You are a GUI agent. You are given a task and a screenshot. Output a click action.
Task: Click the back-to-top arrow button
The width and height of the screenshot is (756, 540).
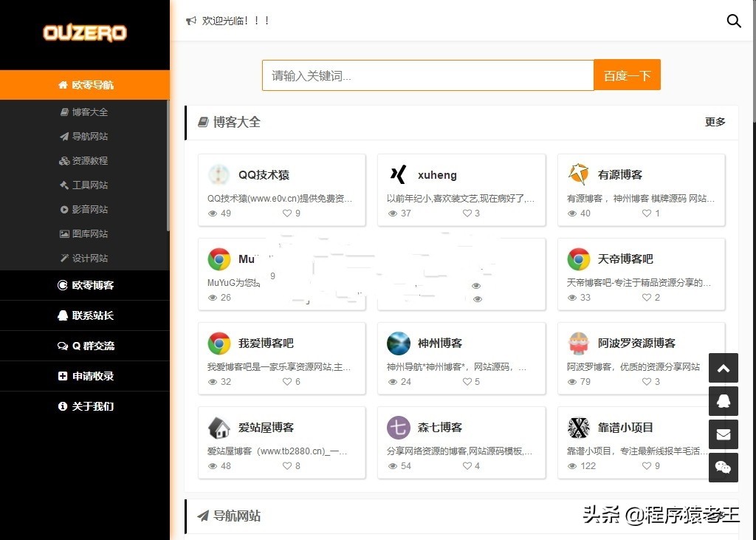click(x=724, y=368)
